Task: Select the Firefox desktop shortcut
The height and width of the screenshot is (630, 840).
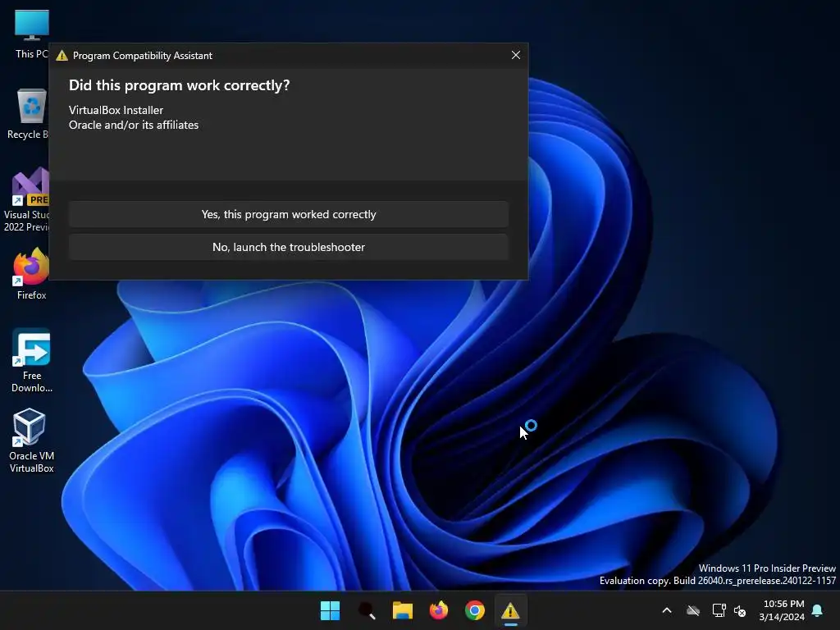Action: click(31, 274)
